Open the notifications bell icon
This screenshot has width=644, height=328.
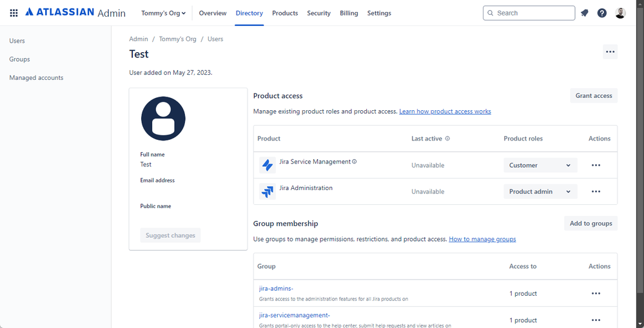(x=585, y=13)
